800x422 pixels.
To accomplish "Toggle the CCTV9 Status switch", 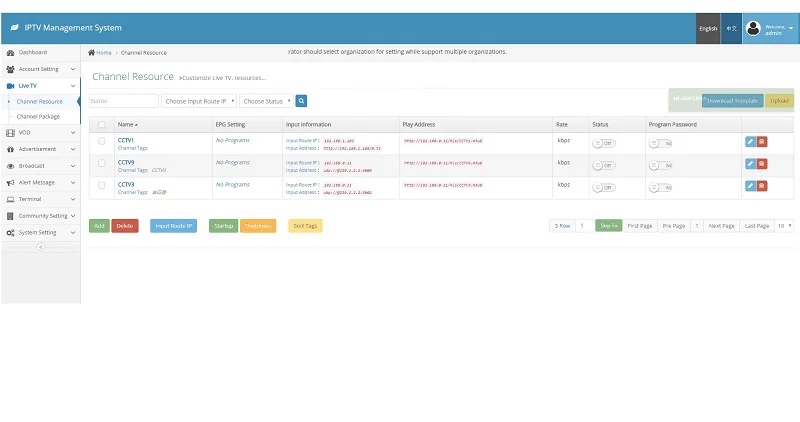I will point(604,165).
